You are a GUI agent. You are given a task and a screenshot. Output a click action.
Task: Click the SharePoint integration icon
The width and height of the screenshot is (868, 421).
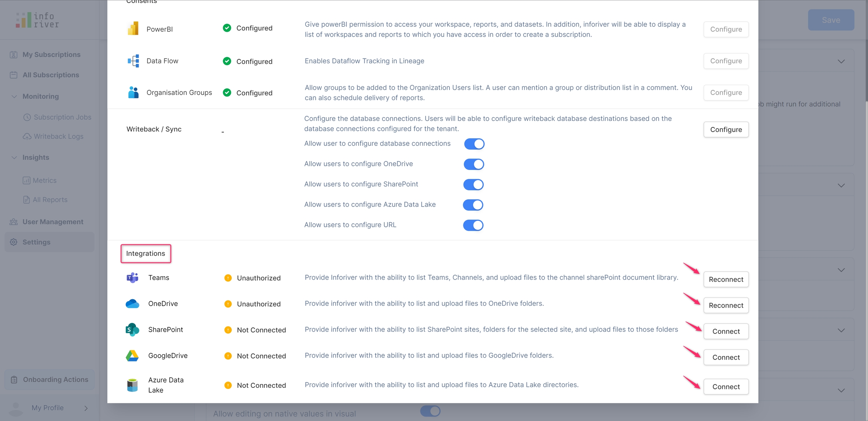tap(132, 330)
